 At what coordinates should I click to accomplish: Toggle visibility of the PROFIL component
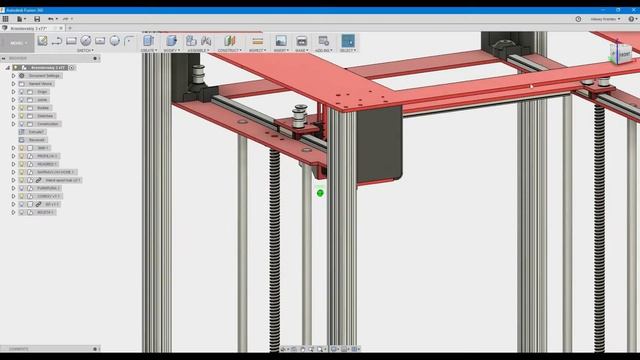point(22,156)
